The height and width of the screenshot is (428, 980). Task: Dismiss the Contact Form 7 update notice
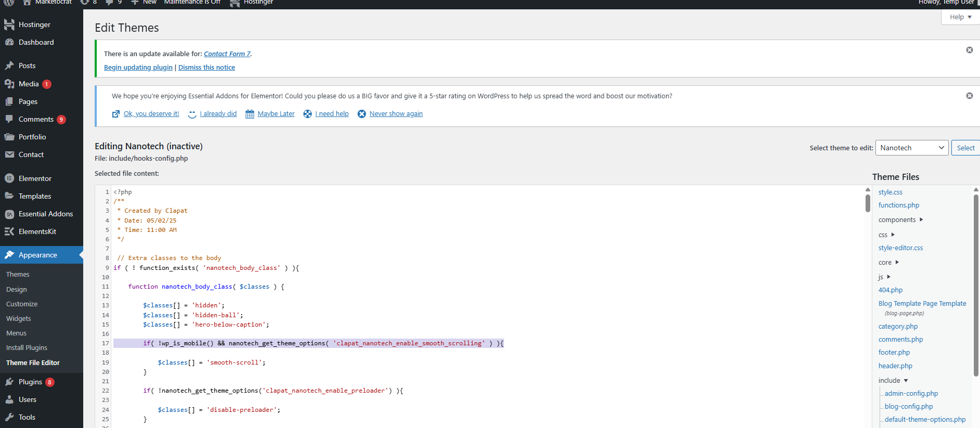[969, 50]
